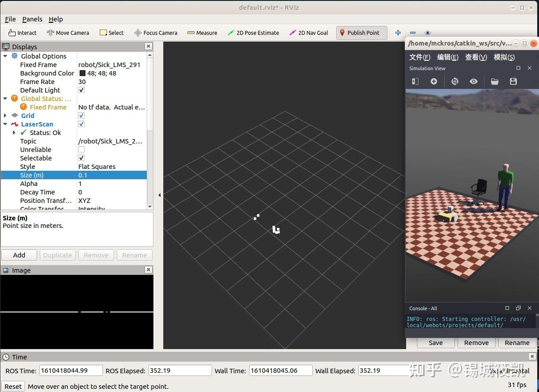Expand the Status: Ok entry
The image size is (539, 392).
[14, 133]
